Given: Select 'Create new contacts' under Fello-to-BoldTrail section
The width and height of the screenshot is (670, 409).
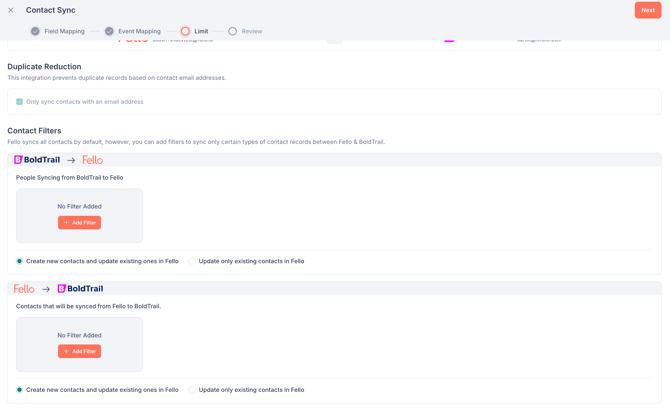Looking at the screenshot, I should point(19,390).
